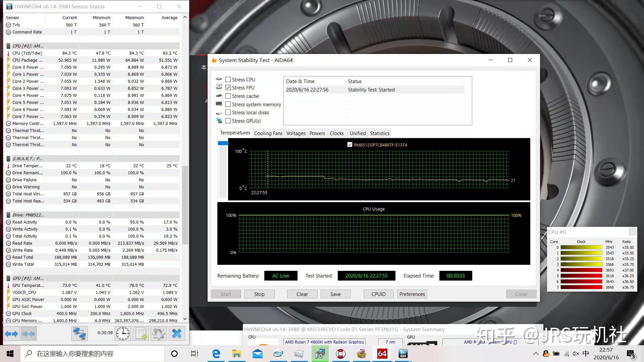Open HWiNFO sensor settings gear
The width and height of the screenshot is (644, 362).
click(x=158, y=334)
